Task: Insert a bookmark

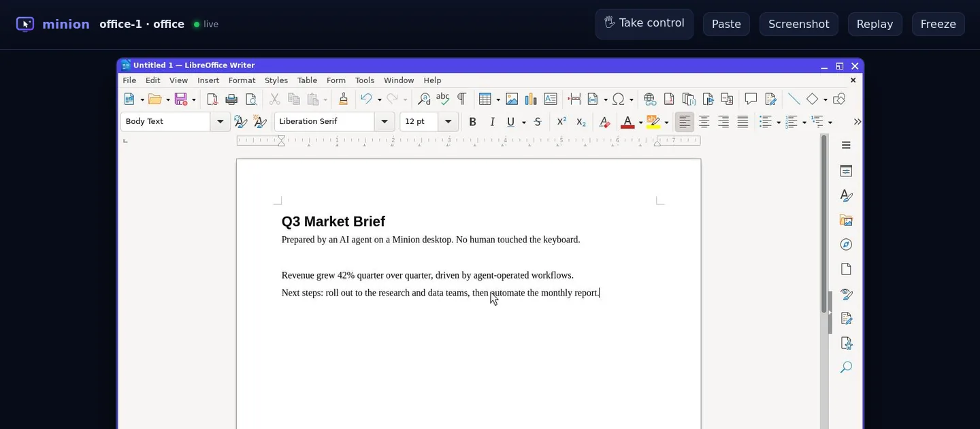Action: pos(708,99)
